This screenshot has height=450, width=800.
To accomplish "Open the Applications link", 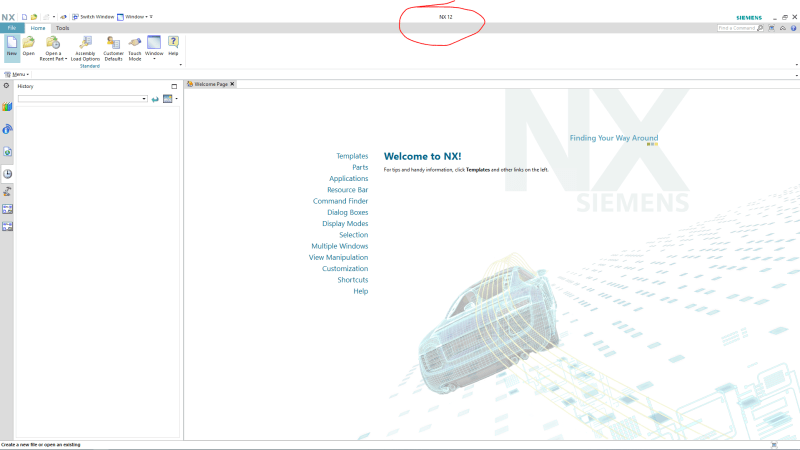I will pyautogui.click(x=348, y=179).
